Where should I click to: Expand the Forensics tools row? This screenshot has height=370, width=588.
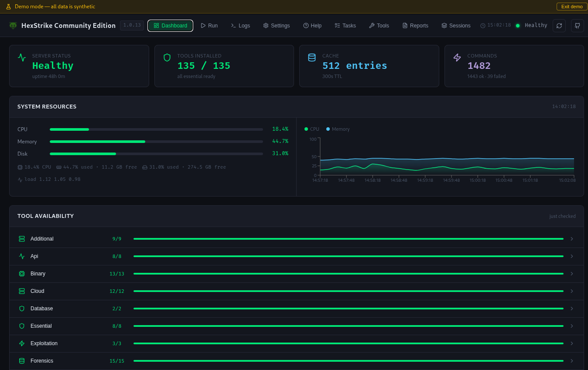coord(572,361)
